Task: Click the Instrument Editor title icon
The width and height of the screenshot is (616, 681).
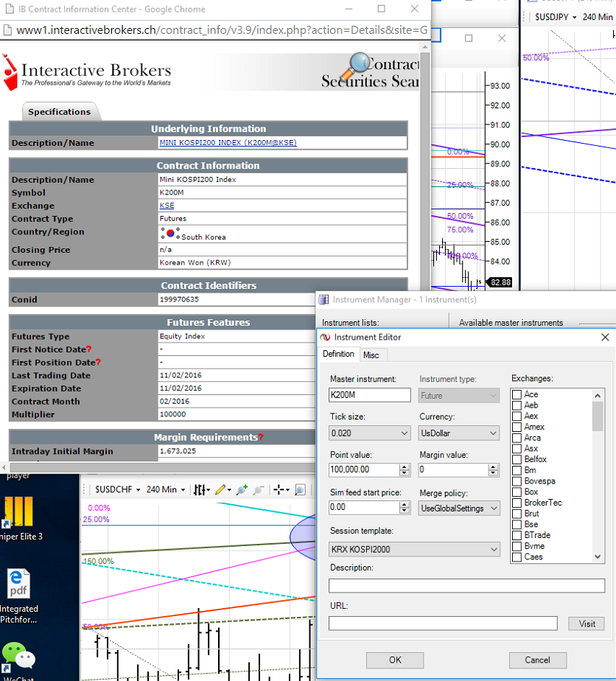Action: pyautogui.click(x=325, y=338)
